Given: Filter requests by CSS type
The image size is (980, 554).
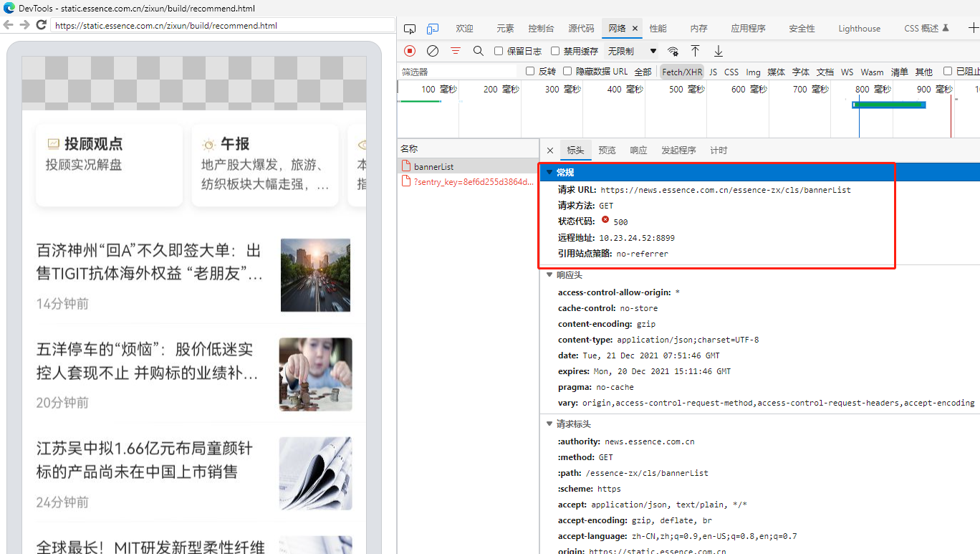Looking at the screenshot, I should (x=731, y=72).
